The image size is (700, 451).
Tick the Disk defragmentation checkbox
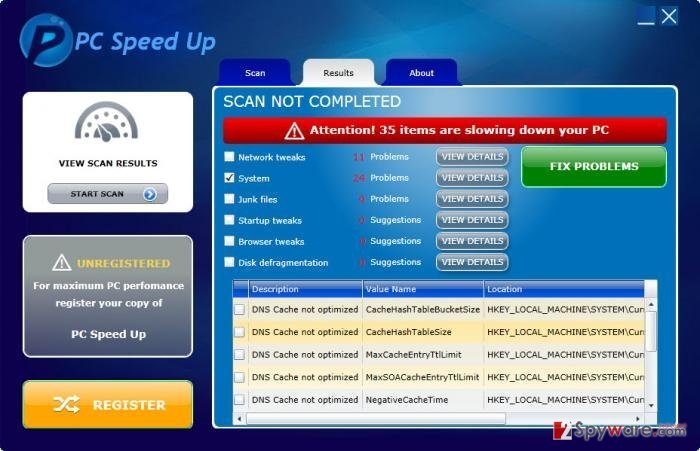[229, 262]
